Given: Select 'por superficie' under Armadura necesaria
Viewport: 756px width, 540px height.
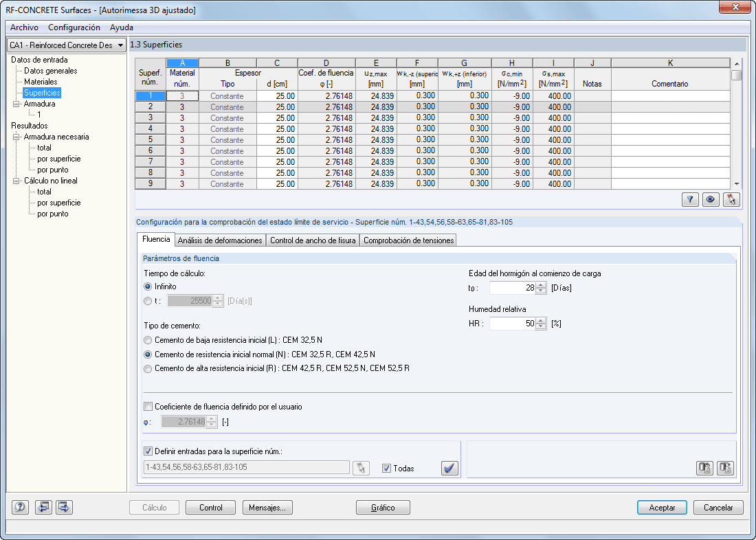Looking at the screenshot, I should pos(59,159).
